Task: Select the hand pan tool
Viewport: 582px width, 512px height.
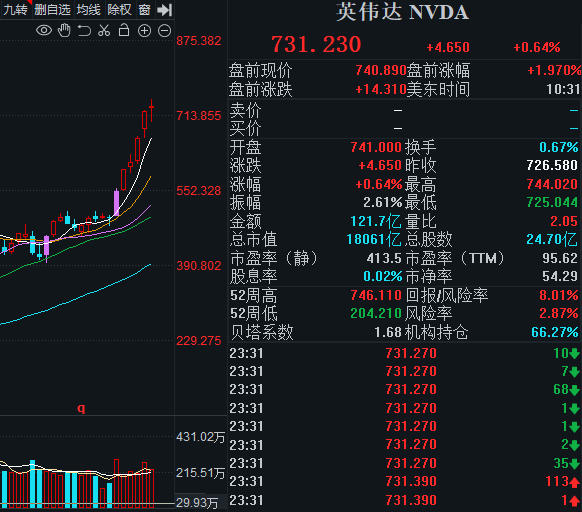Action: click(x=64, y=30)
